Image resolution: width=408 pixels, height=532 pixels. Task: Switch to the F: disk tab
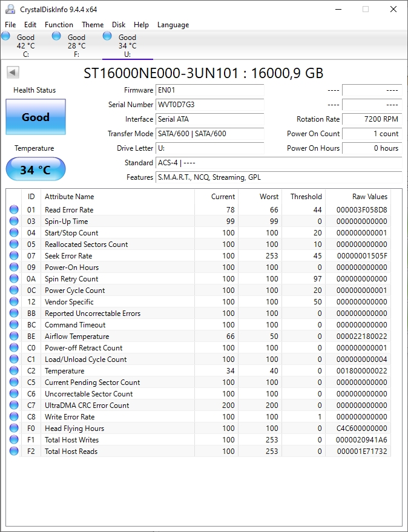[76, 45]
